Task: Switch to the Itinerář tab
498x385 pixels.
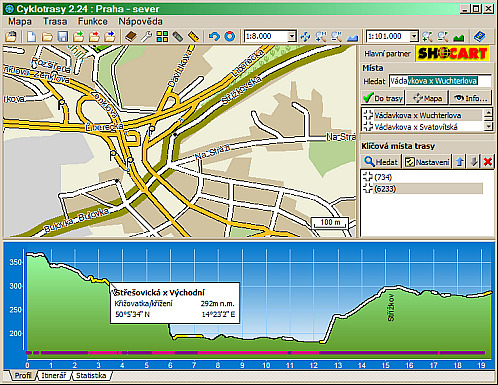Action: [x=54, y=376]
